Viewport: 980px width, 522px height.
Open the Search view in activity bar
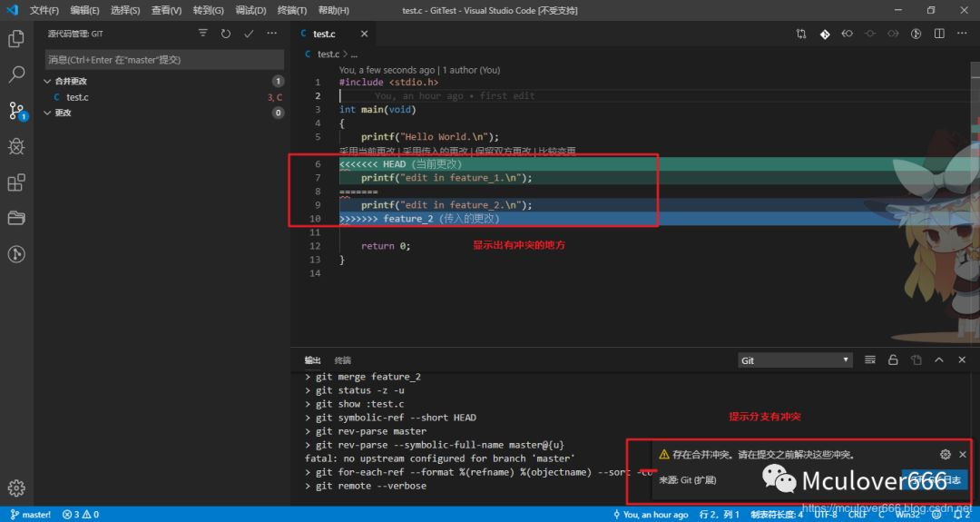[16, 74]
